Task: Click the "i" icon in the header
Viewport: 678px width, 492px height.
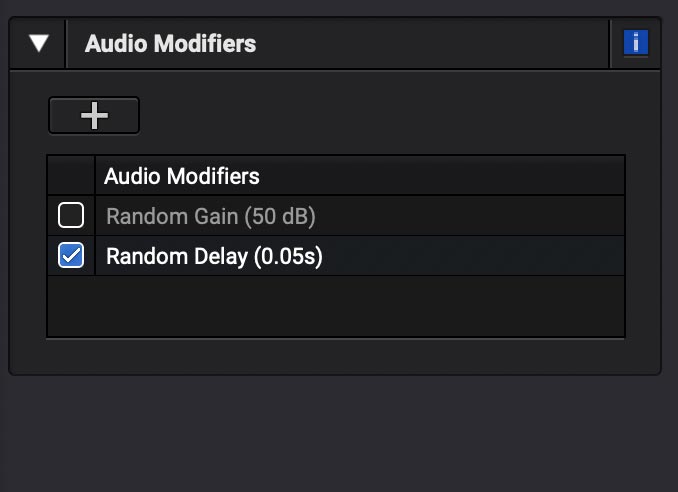Action: 635,43
